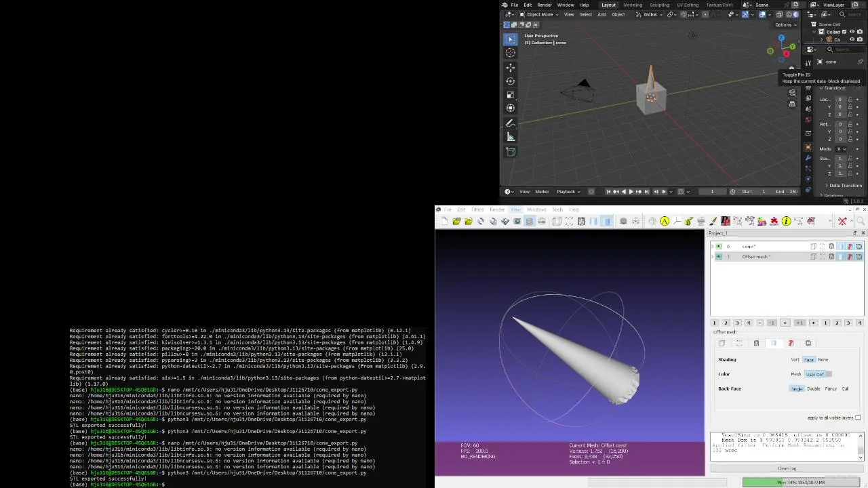Click the Marker button in Blender timeline
Image resolution: width=868 pixels, height=488 pixels.
[542, 192]
